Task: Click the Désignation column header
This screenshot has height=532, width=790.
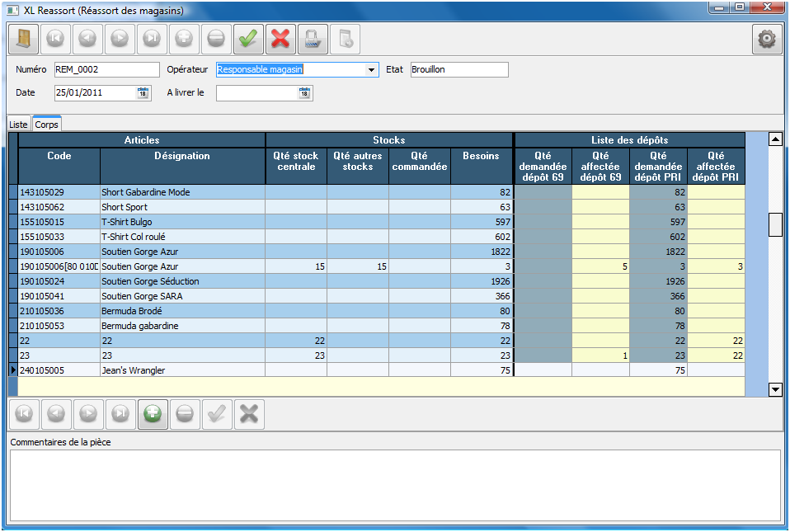Action: click(x=182, y=156)
